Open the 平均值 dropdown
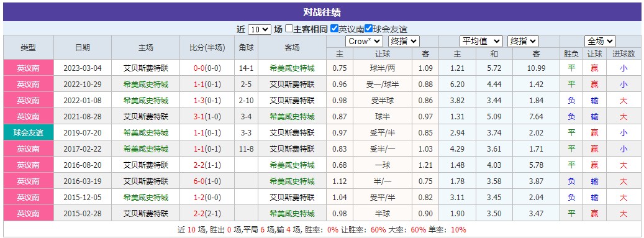The width and height of the screenshot is (644, 238). click(481, 41)
